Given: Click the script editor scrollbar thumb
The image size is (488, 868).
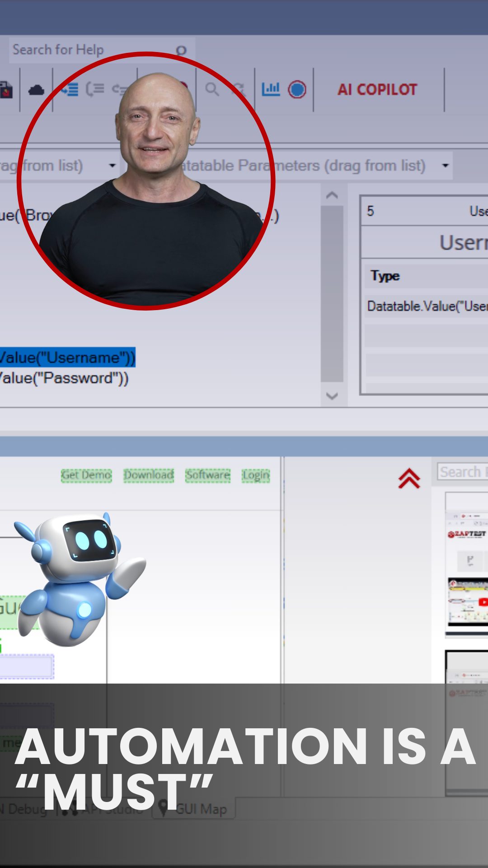Looking at the screenshot, I should coord(332,294).
